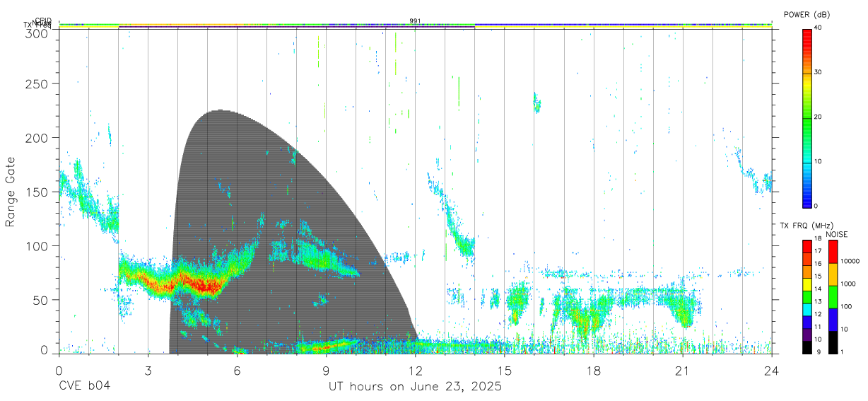Click the 991 CPID label above the plot
The height and width of the screenshot is (401, 868).
[x=415, y=21]
